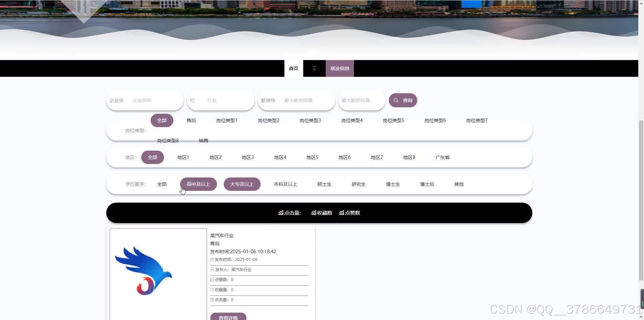644x320 pixels.
Task: Select 高中及以上 education filter
Action: tap(198, 184)
